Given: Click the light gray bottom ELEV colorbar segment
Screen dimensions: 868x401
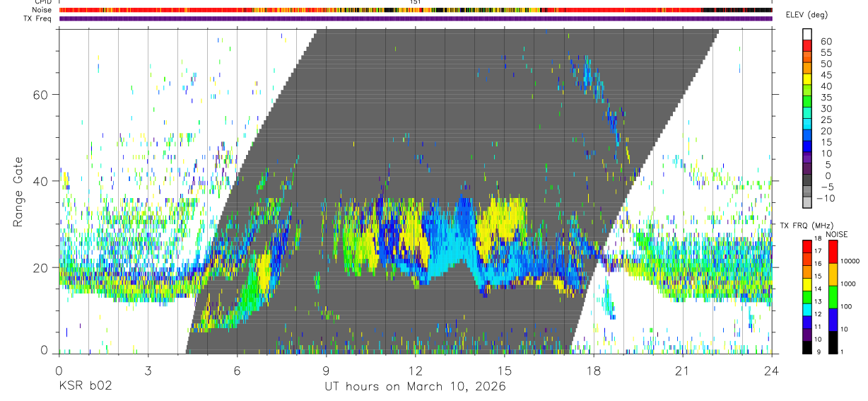Looking at the screenshot, I should click(807, 203).
